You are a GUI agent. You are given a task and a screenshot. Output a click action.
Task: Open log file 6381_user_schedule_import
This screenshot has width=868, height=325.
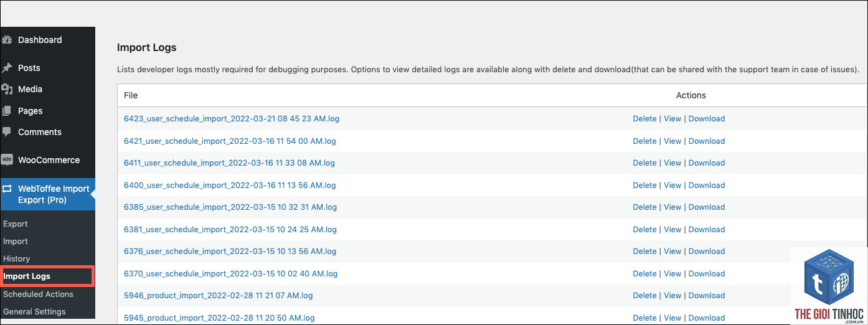230,229
